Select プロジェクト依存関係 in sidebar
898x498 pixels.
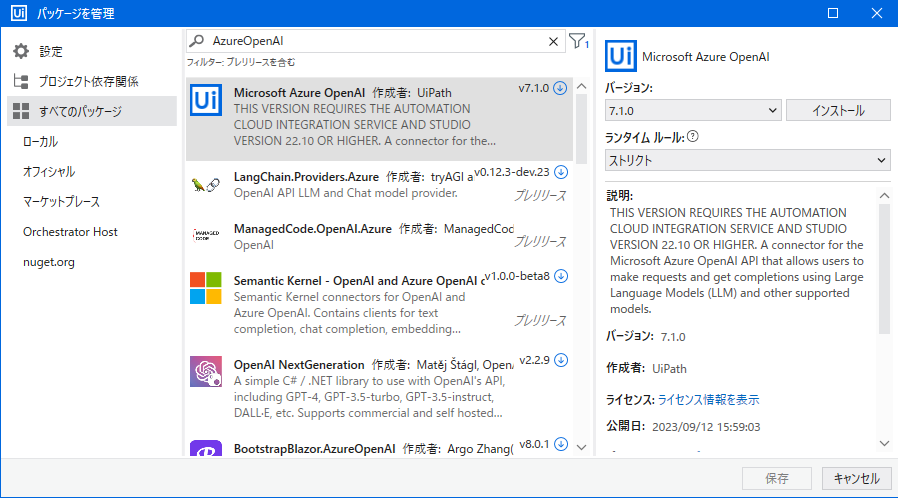(89, 81)
